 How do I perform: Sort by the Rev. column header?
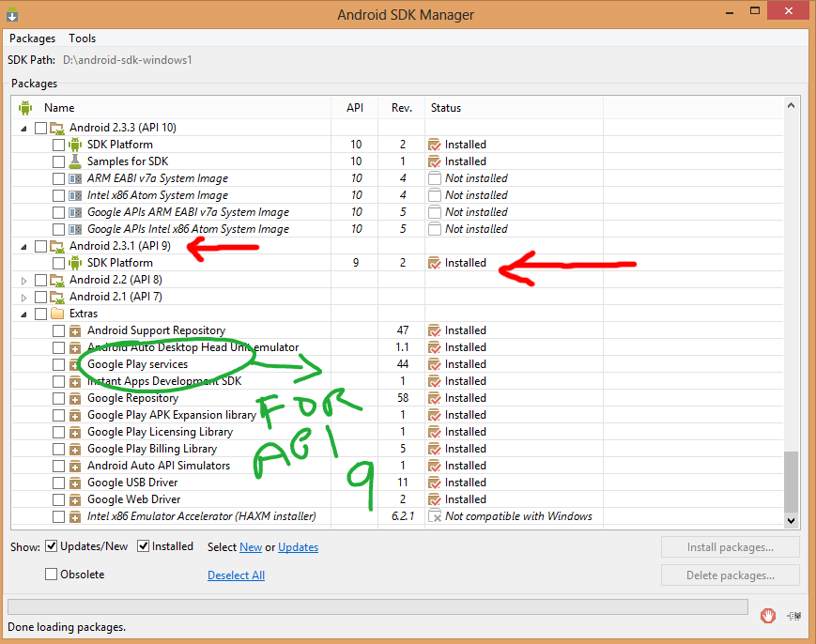tap(402, 108)
